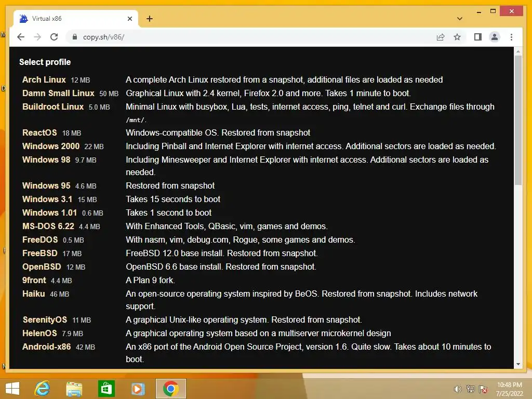Select the MS-DOS 6.22 profile
532x399 pixels.
pyautogui.click(x=48, y=227)
